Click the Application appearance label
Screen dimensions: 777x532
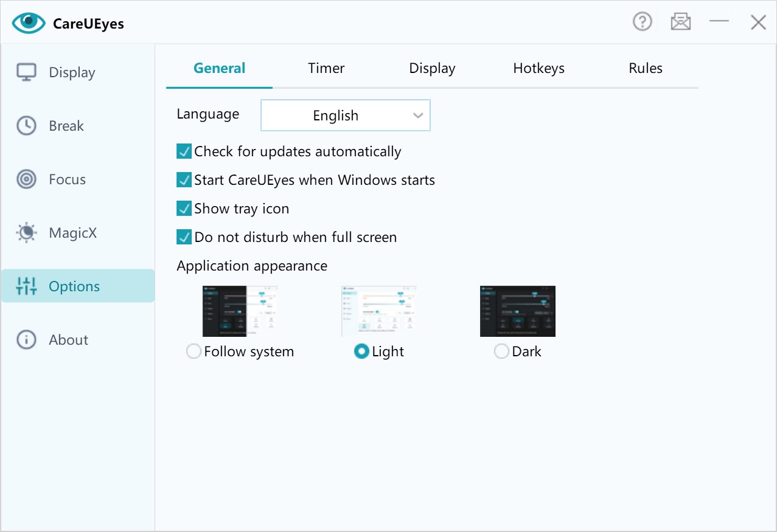pos(252,266)
